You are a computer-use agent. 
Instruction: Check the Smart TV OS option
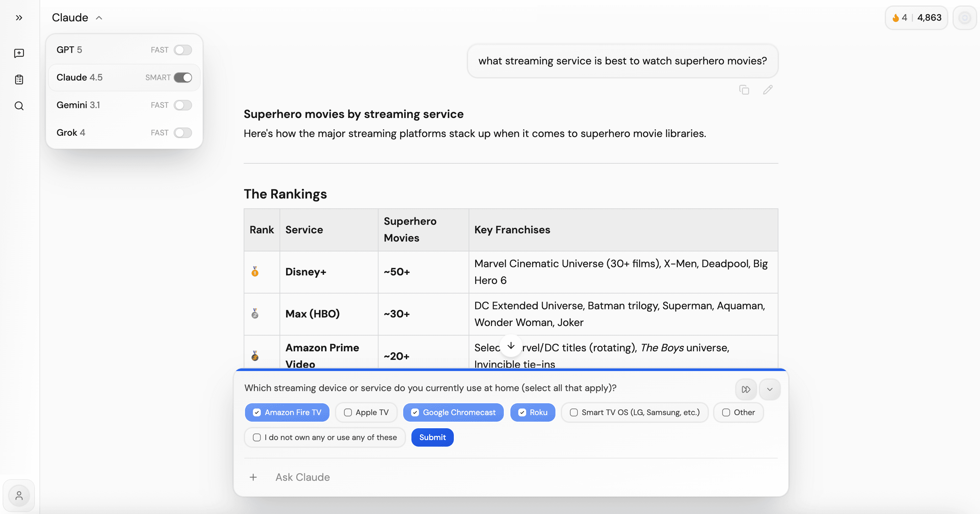coord(635,412)
